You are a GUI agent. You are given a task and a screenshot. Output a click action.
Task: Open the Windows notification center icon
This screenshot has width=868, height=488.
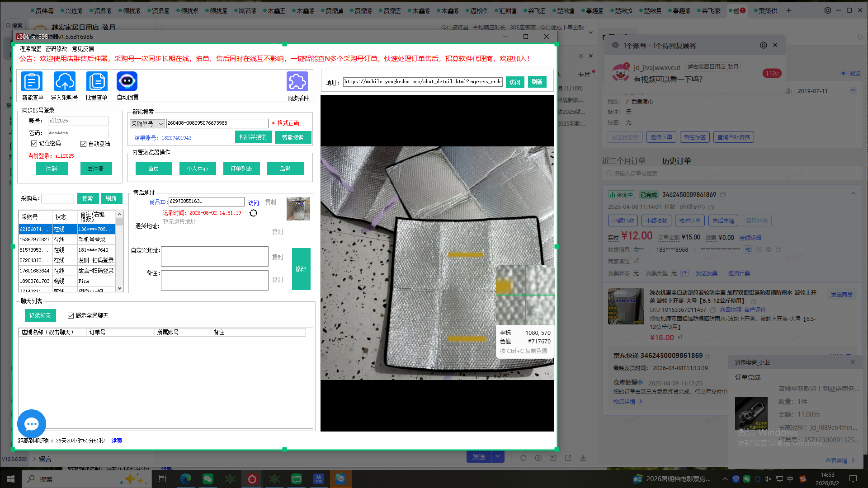click(x=853, y=479)
